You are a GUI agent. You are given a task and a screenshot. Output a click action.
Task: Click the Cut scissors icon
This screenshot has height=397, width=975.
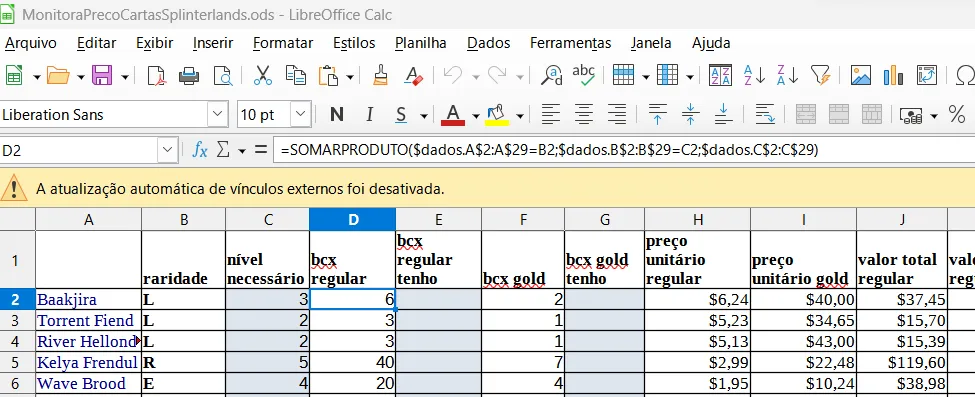(263, 75)
